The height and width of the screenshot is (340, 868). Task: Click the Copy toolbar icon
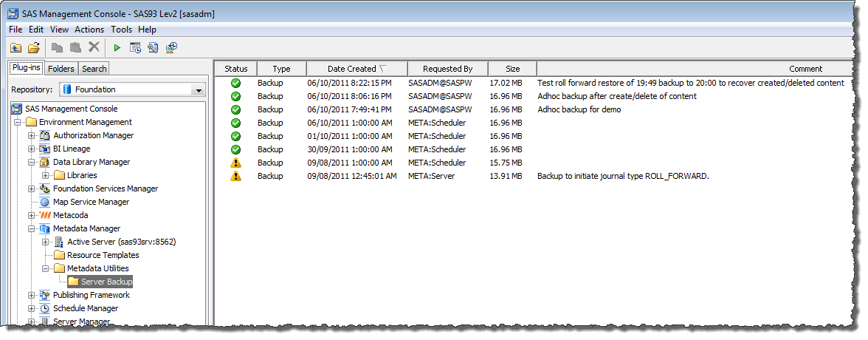[x=57, y=48]
